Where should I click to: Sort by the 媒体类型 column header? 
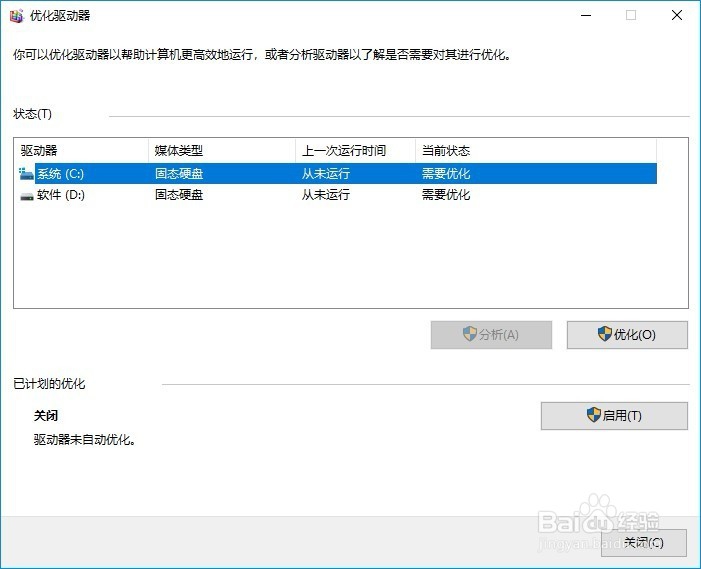(222, 151)
